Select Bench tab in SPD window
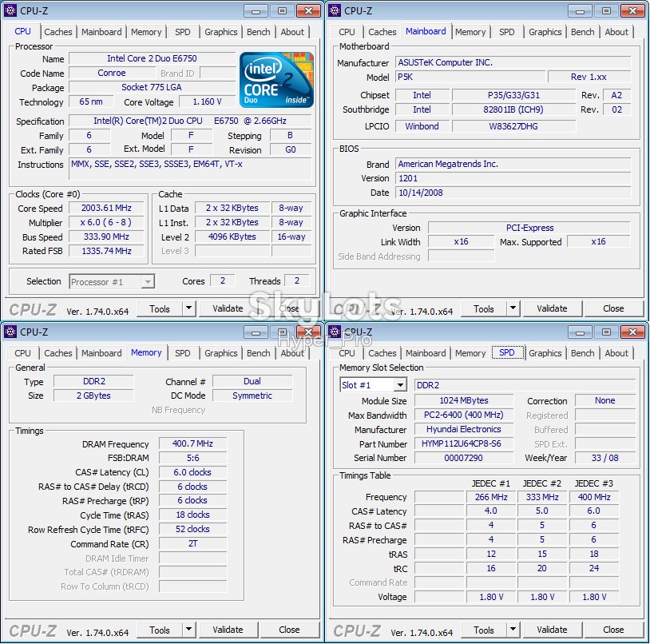Image resolution: width=650 pixels, height=644 pixels. 582,353
